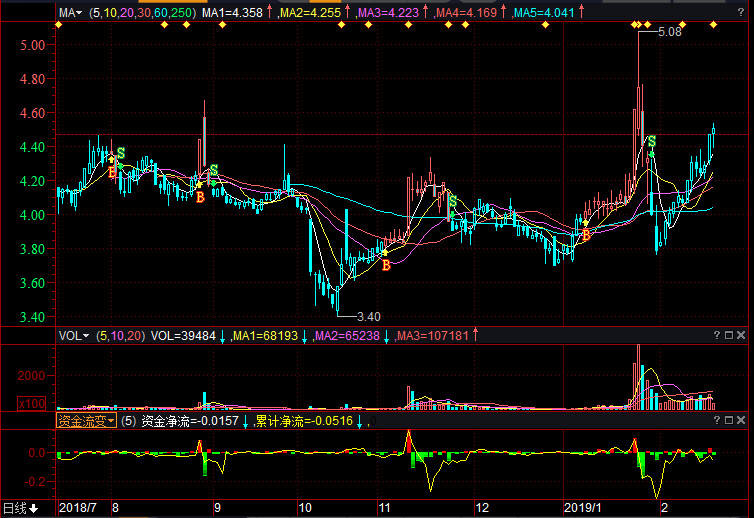The height and width of the screenshot is (518, 754).
Task: Click help icon of the VOL panel
Action: click(717, 335)
